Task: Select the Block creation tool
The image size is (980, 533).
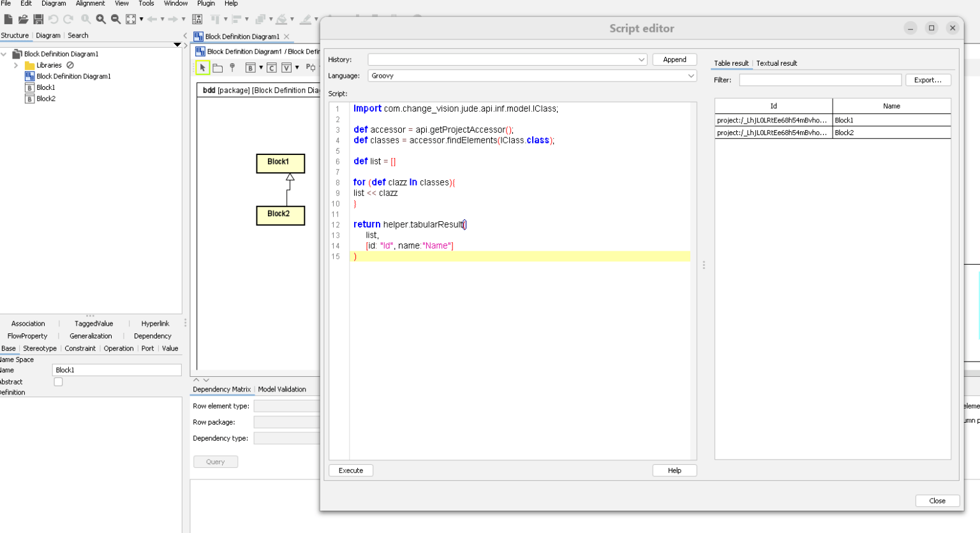Action: 251,67
